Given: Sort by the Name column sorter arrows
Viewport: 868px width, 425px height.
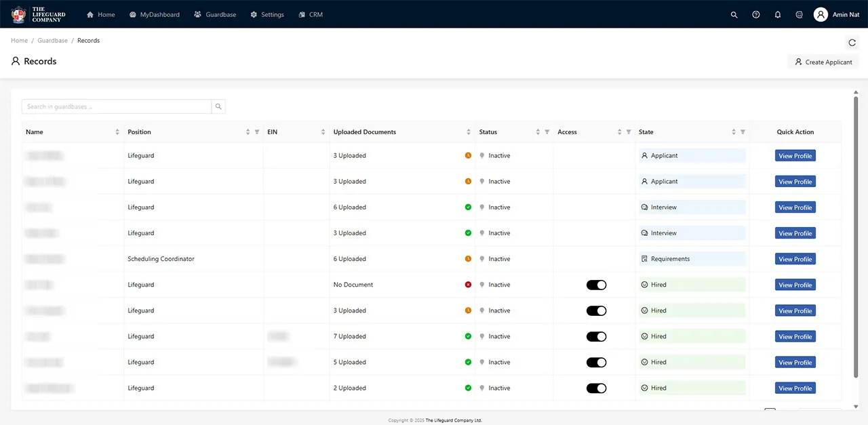Looking at the screenshot, I should [x=117, y=132].
